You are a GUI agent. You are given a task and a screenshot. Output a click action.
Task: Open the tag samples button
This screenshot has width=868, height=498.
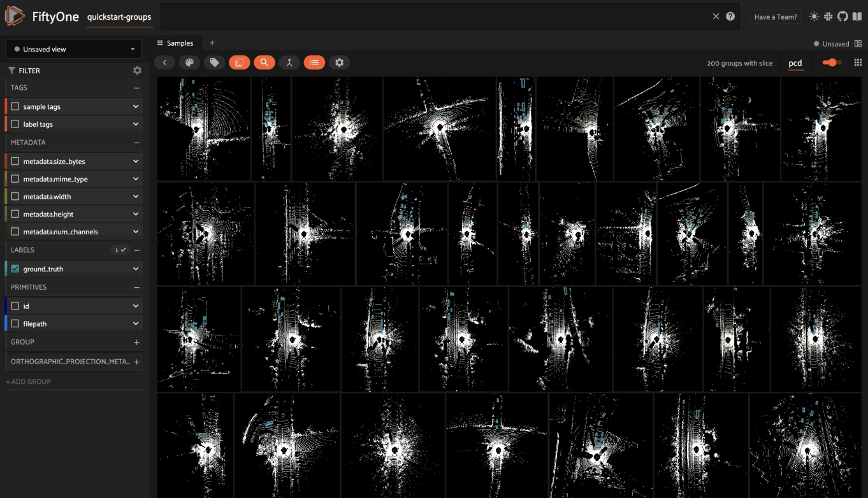tap(214, 62)
